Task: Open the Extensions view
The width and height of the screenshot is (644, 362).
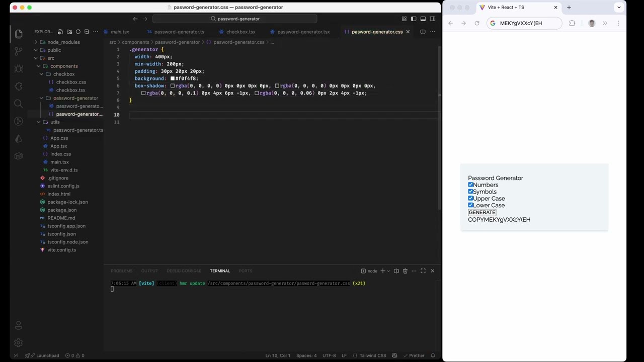Action: pos(19,86)
